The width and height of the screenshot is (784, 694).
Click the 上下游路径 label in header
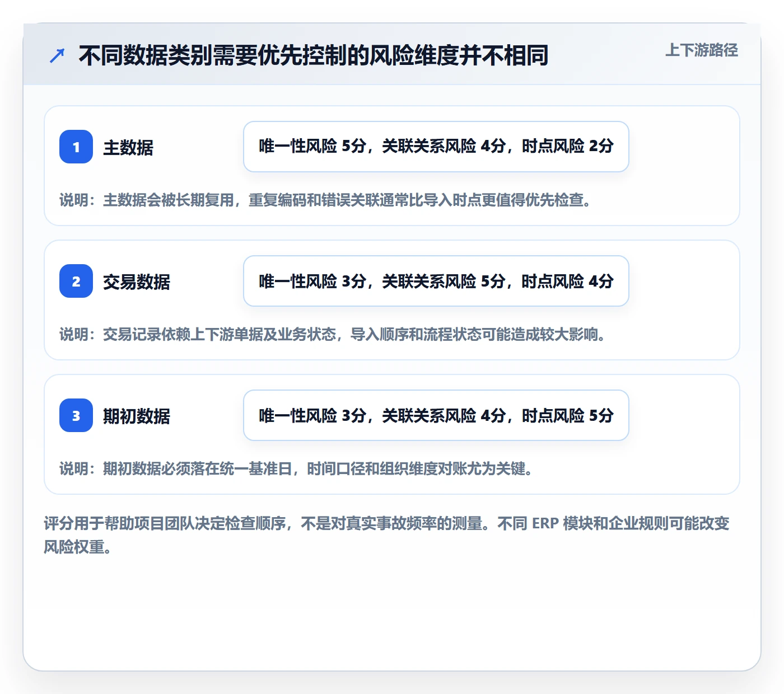click(x=702, y=50)
